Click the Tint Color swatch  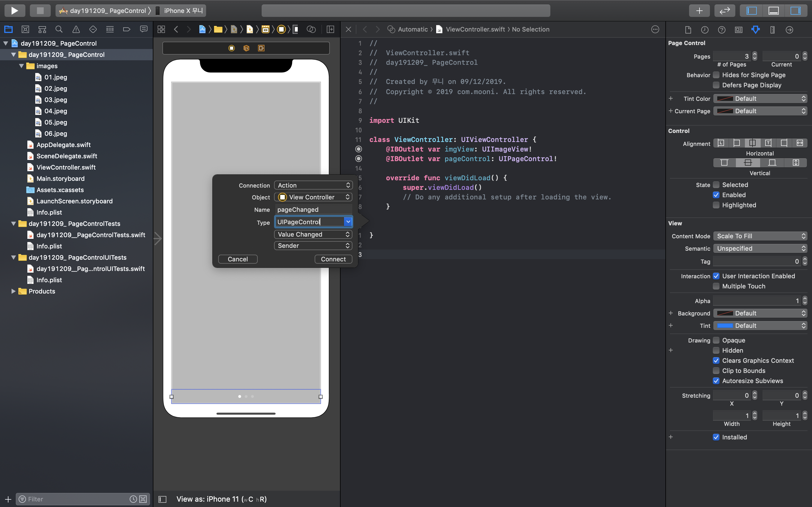pyautogui.click(x=725, y=99)
